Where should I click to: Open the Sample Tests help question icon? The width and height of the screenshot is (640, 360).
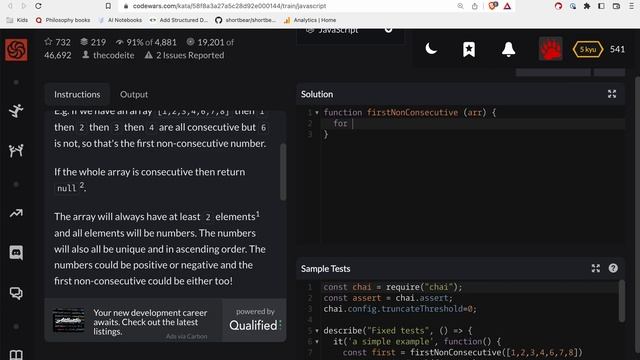point(613,268)
